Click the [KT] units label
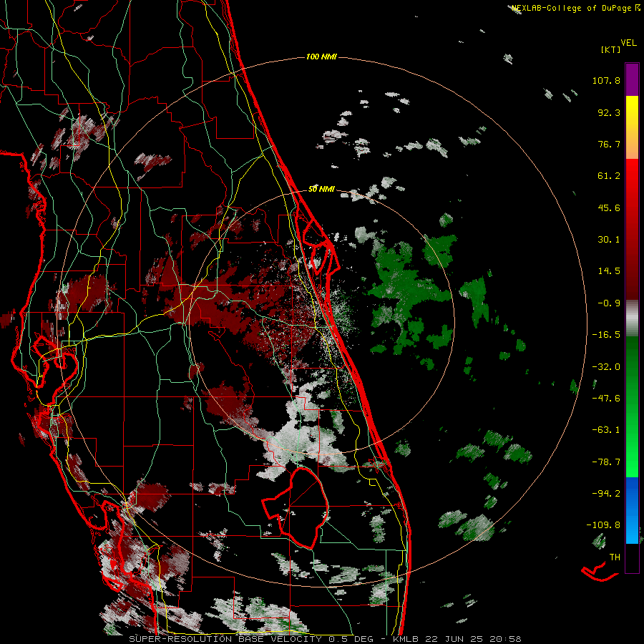 click(x=610, y=49)
